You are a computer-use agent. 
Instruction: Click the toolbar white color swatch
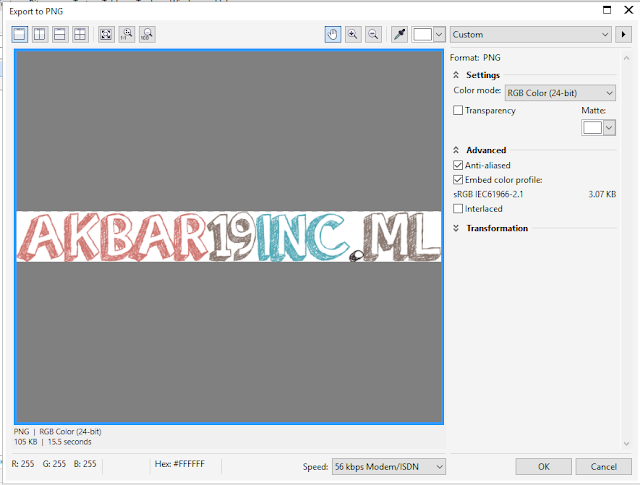(x=422, y=35)
